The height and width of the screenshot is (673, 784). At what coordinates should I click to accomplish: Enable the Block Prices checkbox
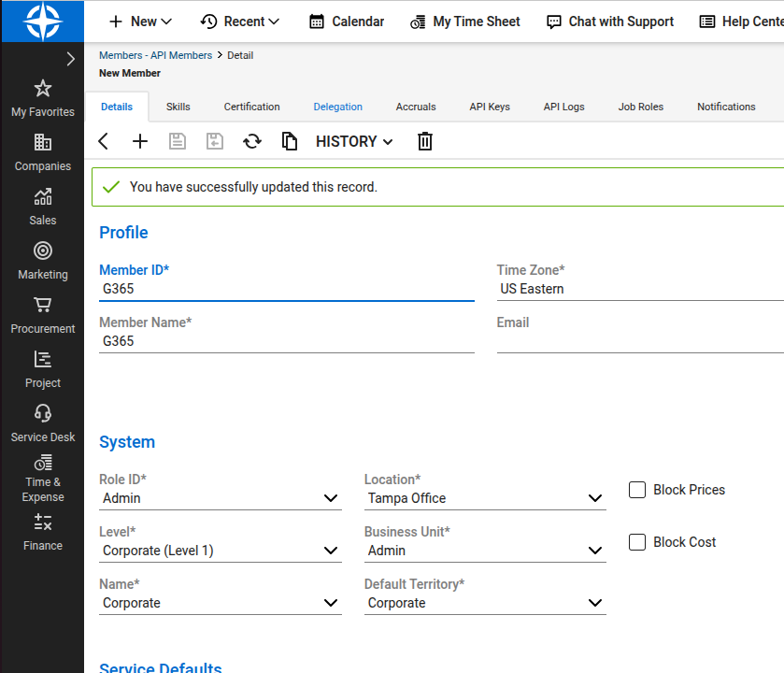637,490
